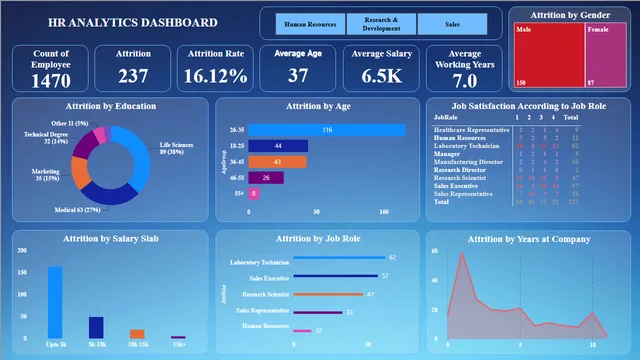Filter by Research & Development department

381,24
